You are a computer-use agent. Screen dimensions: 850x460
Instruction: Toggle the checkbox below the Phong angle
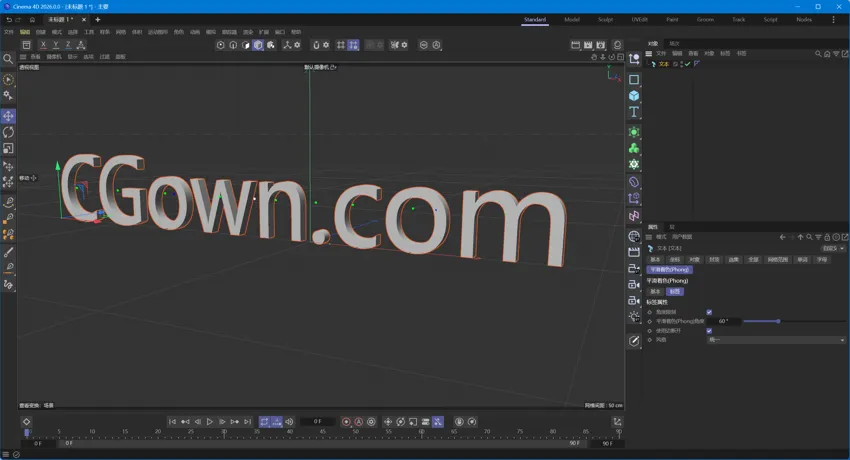tap(709, 331)
